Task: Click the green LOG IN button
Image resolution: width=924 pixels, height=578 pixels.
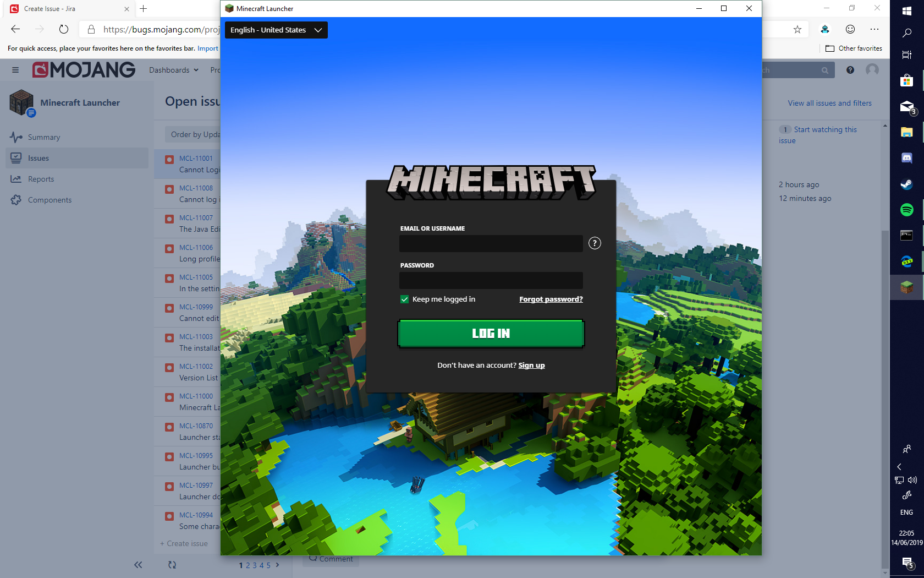Action: pos(491,334)
